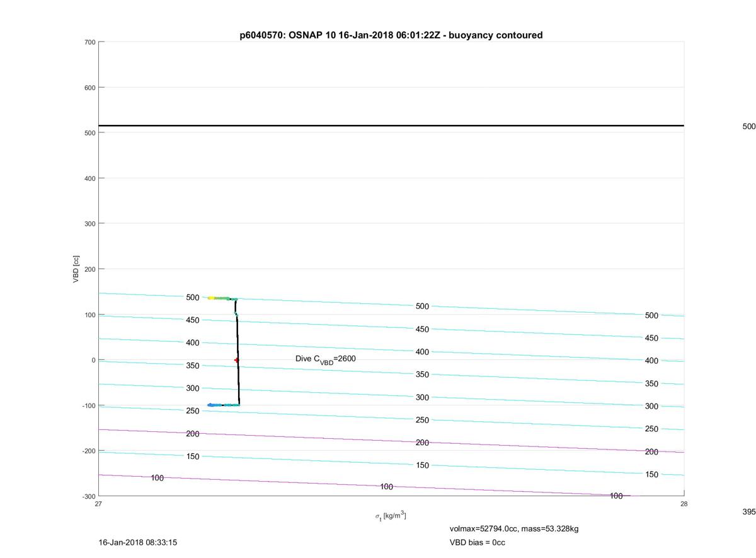This screenshot has width=756, height=558.
Task: Click the '500' label outside the right edge
Action: tap(749, 126)
